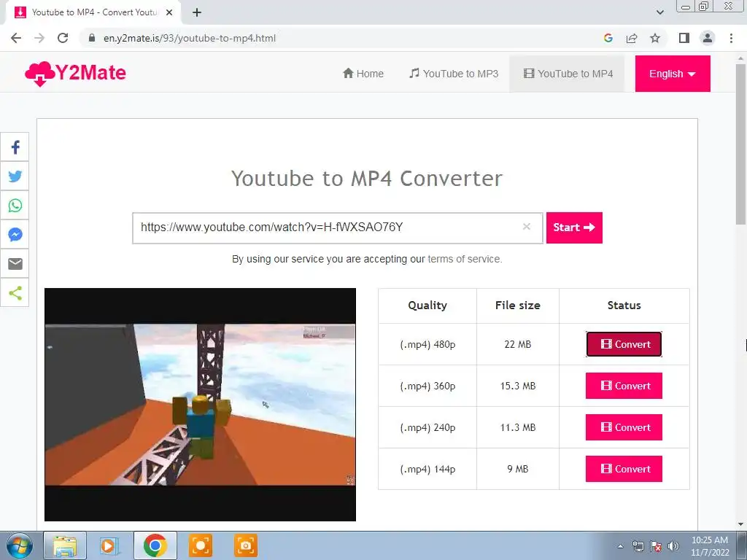747x560 pixels.
Task: Go back with the browser back arrow
Action: [16, 38]
